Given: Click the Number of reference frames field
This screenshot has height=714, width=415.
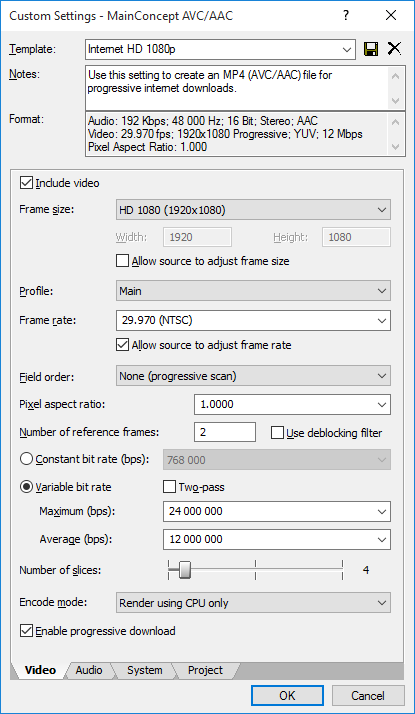Looking at the screenshot, I should click(x=225, y=432).
